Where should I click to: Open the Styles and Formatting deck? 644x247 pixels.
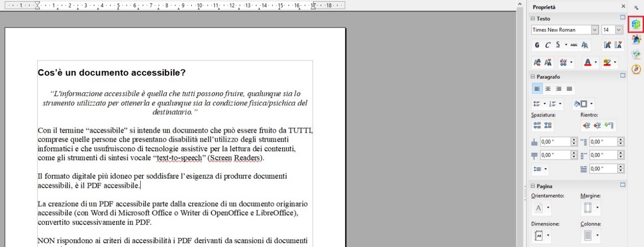636,40
